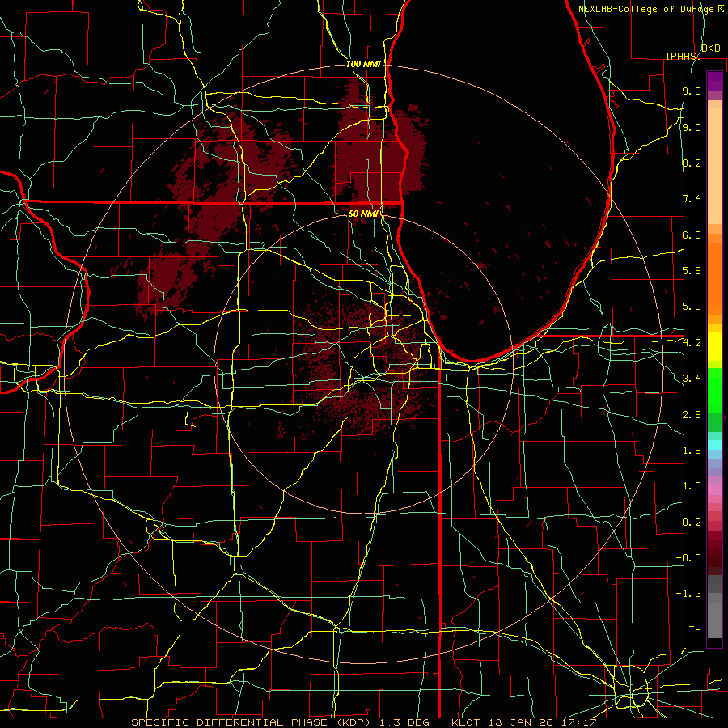The height and width of the screenshot is (728, 728).
Task: Click the 9.8 value on the color scale
Action: pos(692,91)
